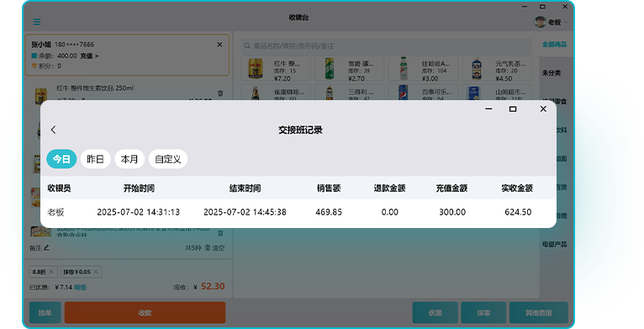
Task: Switch to the 昨日 filter
Action: point(95,159)
